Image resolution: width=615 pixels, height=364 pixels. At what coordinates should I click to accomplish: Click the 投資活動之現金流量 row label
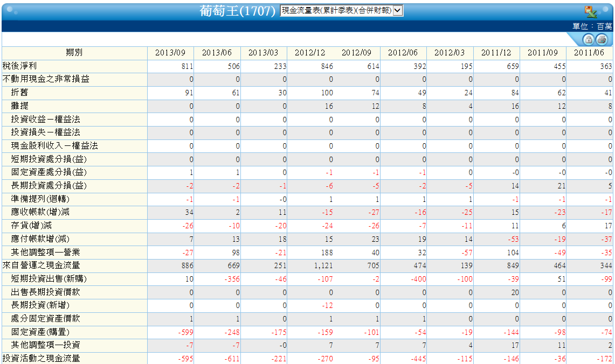click(41, 359)
